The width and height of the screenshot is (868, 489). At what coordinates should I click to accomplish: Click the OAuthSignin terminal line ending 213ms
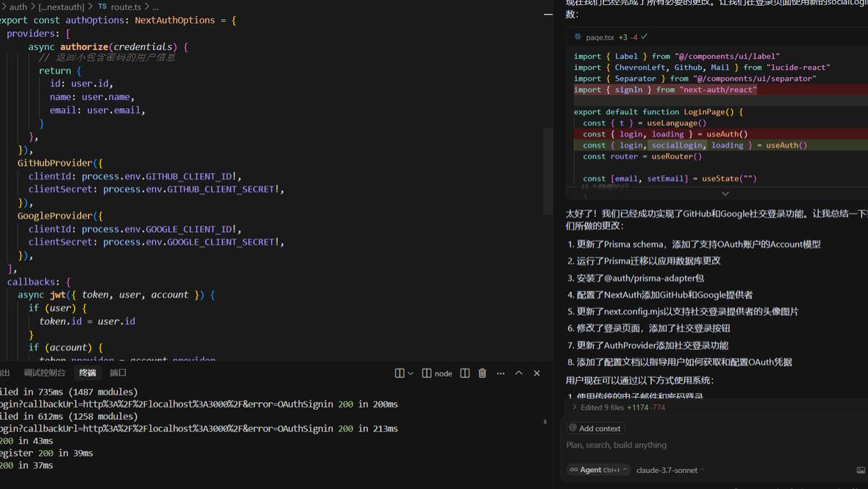[x=198, y=429]
